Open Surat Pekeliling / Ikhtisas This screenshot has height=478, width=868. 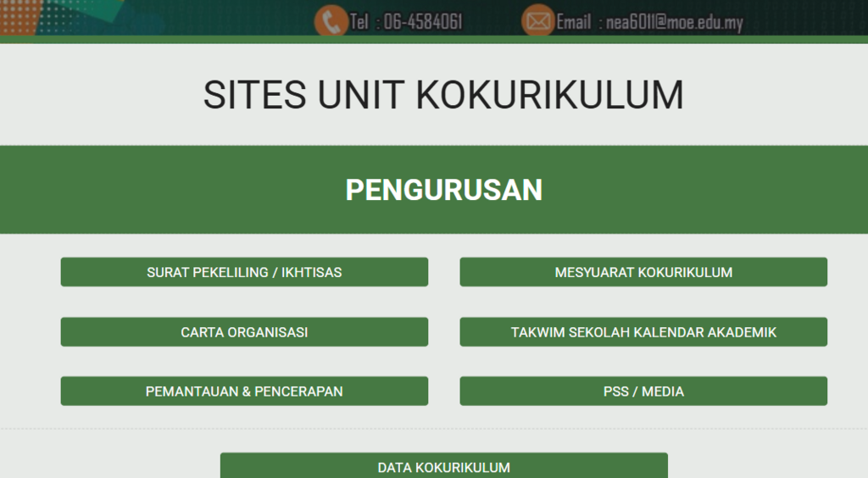(244, 272)
